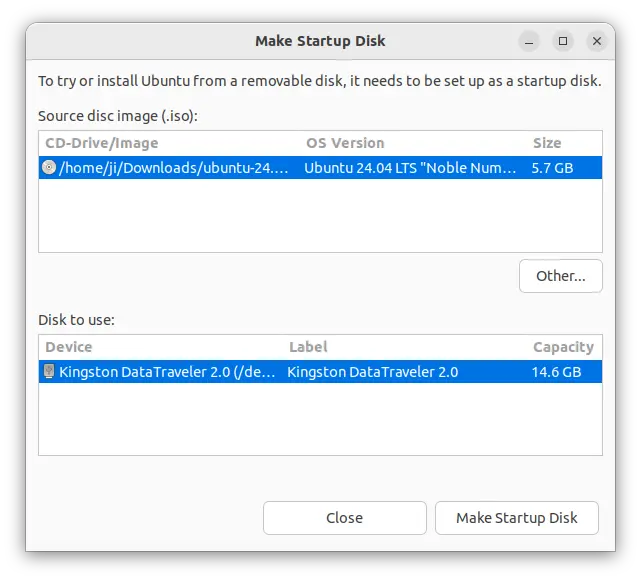Maximize the Make Startup Disk window
Viewport: 641px width, 580px height.
coord(563,41)
